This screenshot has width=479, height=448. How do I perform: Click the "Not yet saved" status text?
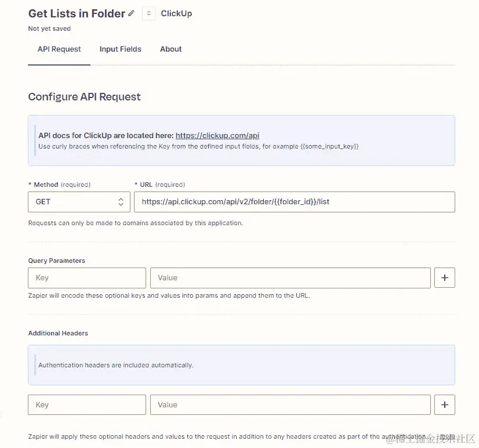49,28
